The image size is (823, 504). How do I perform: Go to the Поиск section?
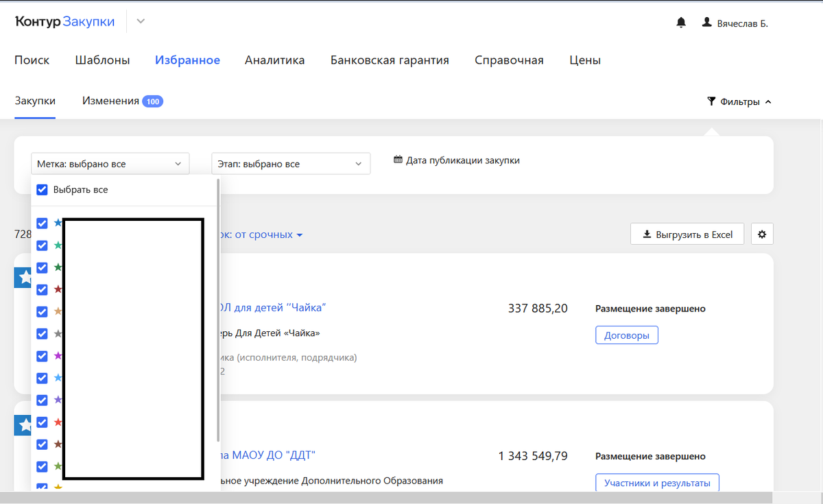click(32, 60)
